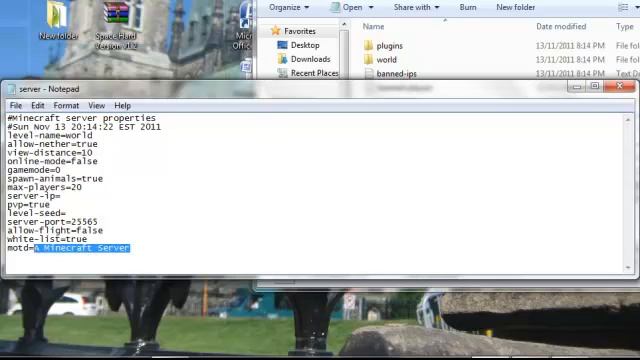
Task: Click the Notepad scrollbar down arrow
Action: click(628, 268)
